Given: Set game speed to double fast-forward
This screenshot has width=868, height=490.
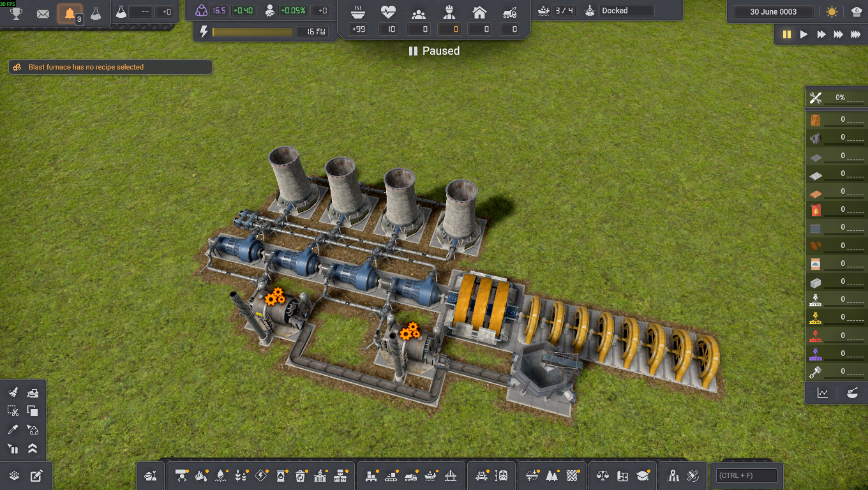Looking at the screenshot, I should (x=821, y=34).
